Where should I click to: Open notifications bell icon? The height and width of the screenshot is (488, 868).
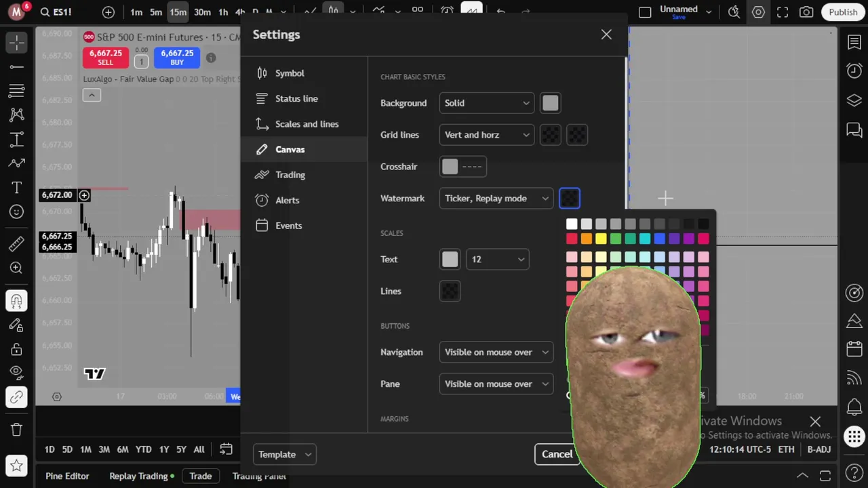pos(854,407)
